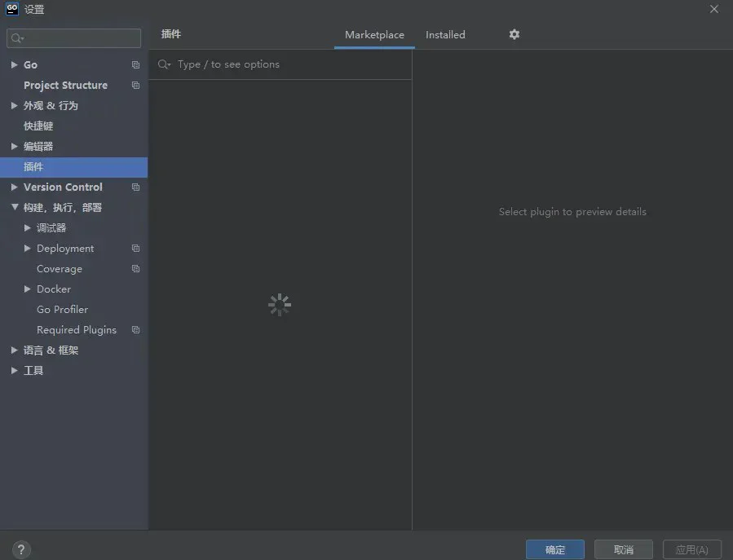
Task: Click the loading spinner in plugin list
Action: tap(280, 305)
